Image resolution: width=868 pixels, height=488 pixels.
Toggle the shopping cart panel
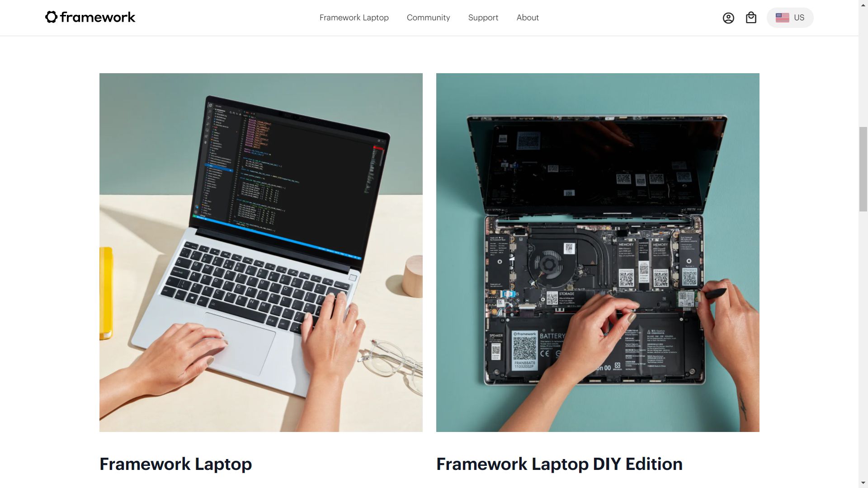tap(751, 17)
